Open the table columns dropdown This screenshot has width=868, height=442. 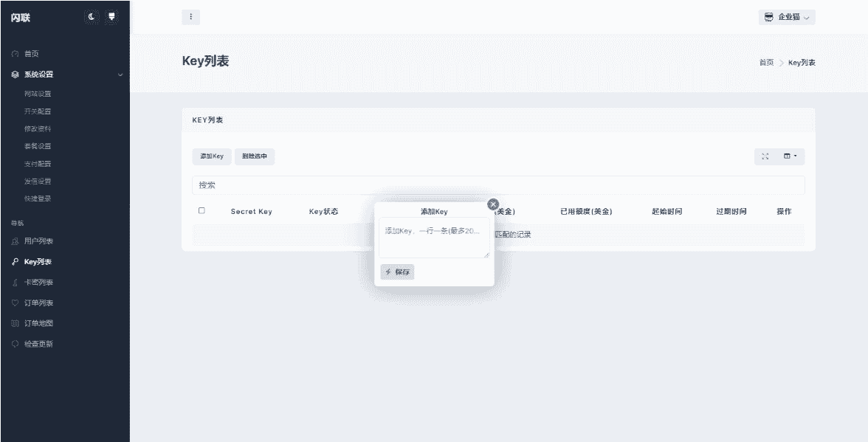(x=790, y=156)
